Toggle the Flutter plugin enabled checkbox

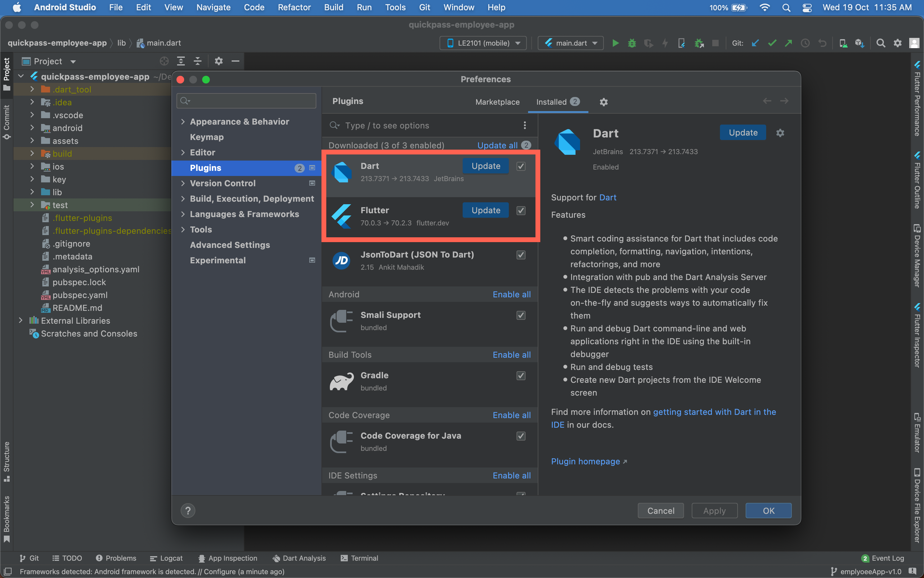pos(521,211)
